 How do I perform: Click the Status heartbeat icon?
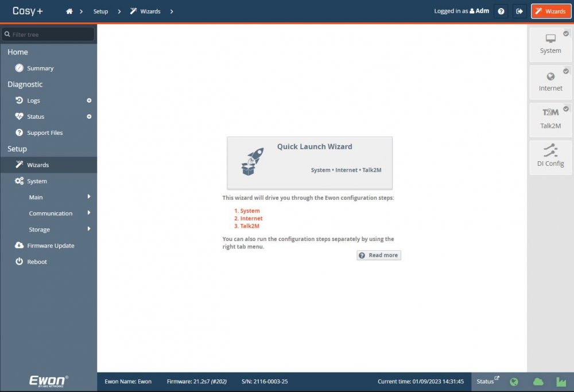pyautogui.click(x=19, y=116)
